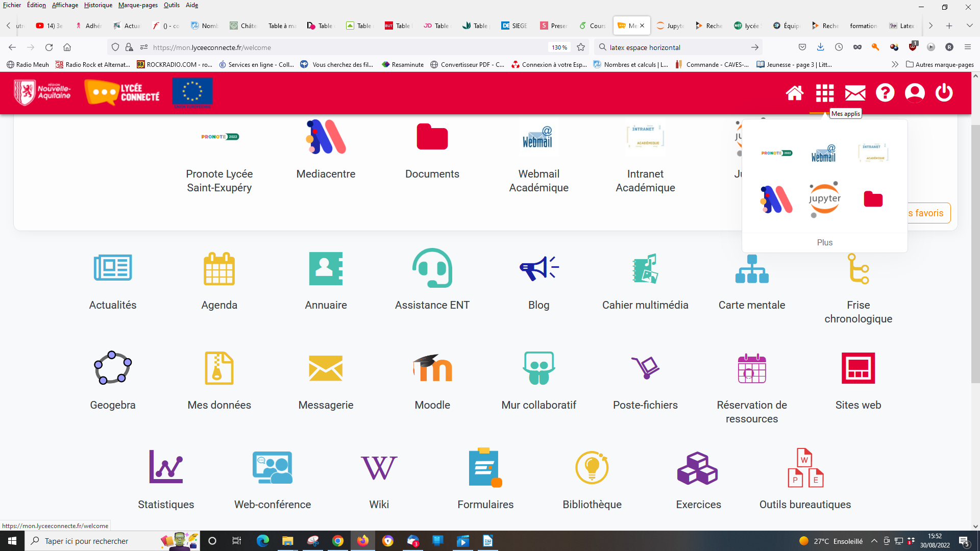Launch the Moodle application

coord(432,368)
